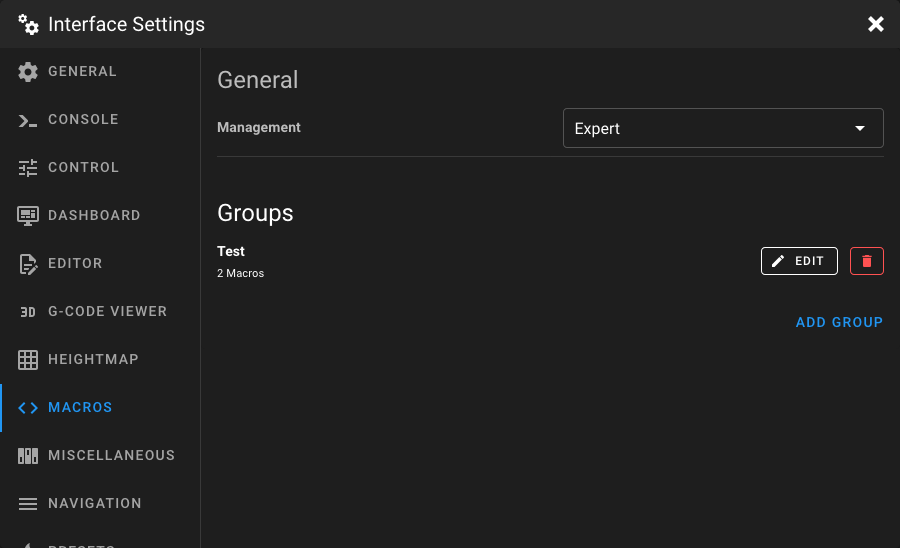Screen dimensions: 900x548
Task: Click the G-Code Viewer 3D icon
Action: (28, 312)
